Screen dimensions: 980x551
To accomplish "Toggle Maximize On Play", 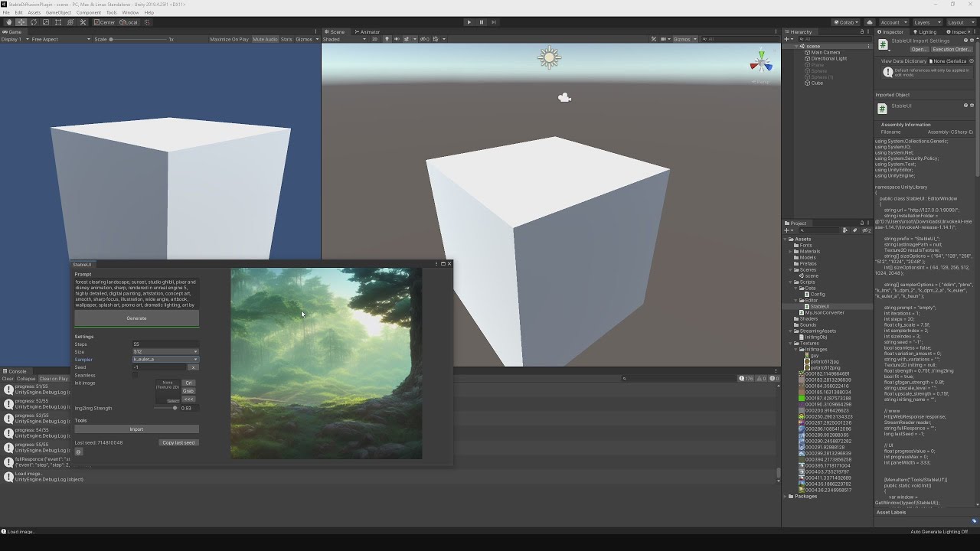I will coord(229,39).
